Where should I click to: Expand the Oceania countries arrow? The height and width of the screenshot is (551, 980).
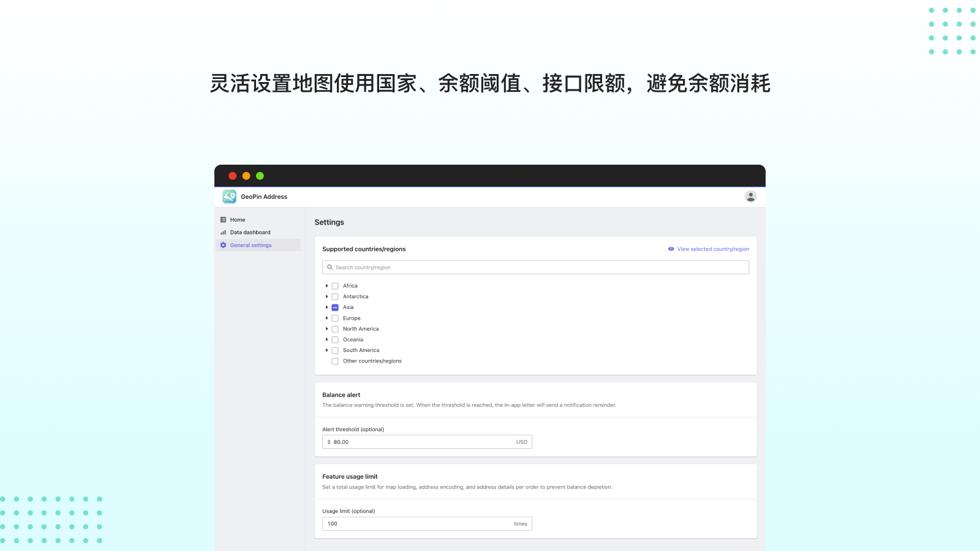pos(326,340)
